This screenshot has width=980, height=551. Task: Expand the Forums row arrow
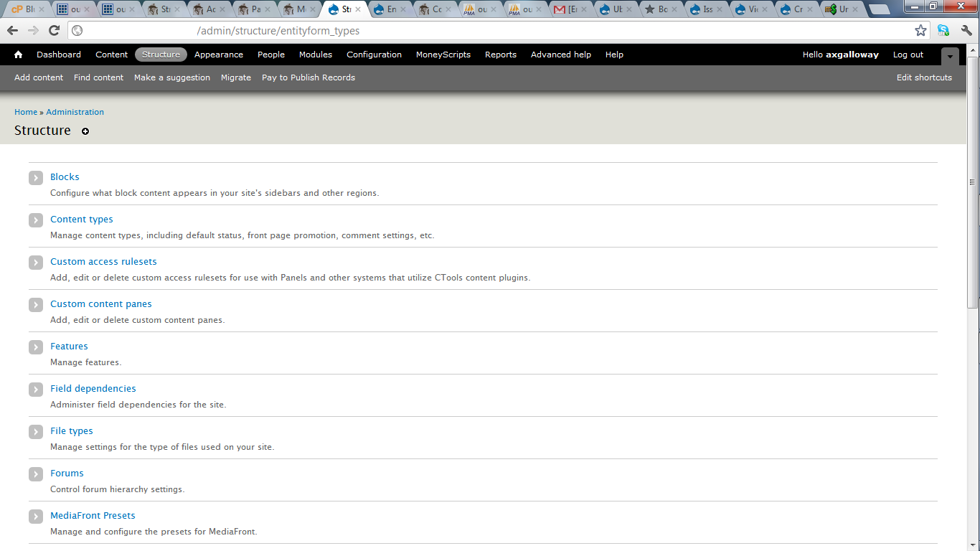pos(35,474)
